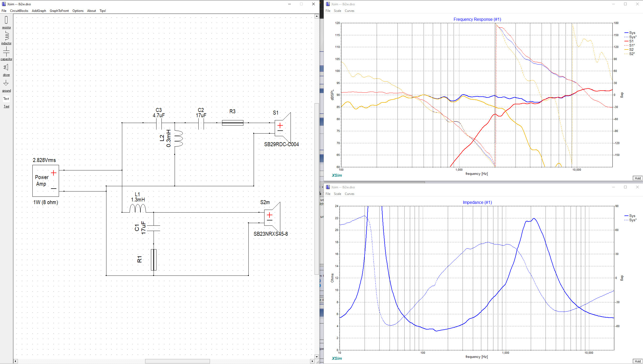643x364 pixels.
Task: Click the Xsim app icon in schematic title bar
Action: coord(4,4)
